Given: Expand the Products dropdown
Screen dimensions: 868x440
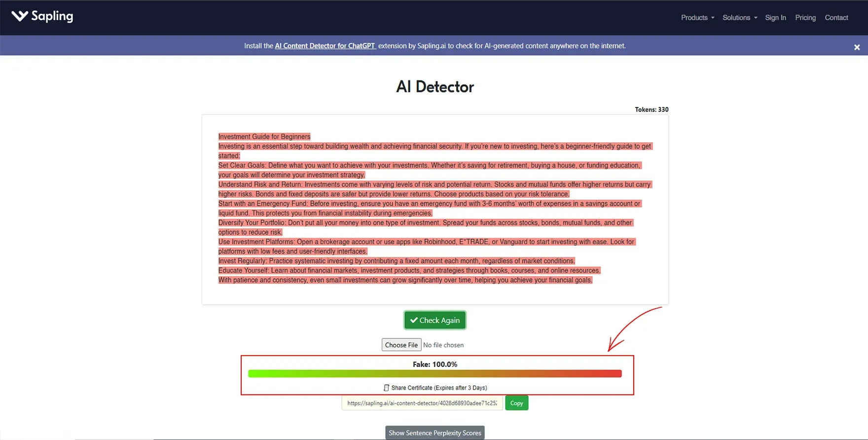Looking at the screenshot, I should click(697, 18).
